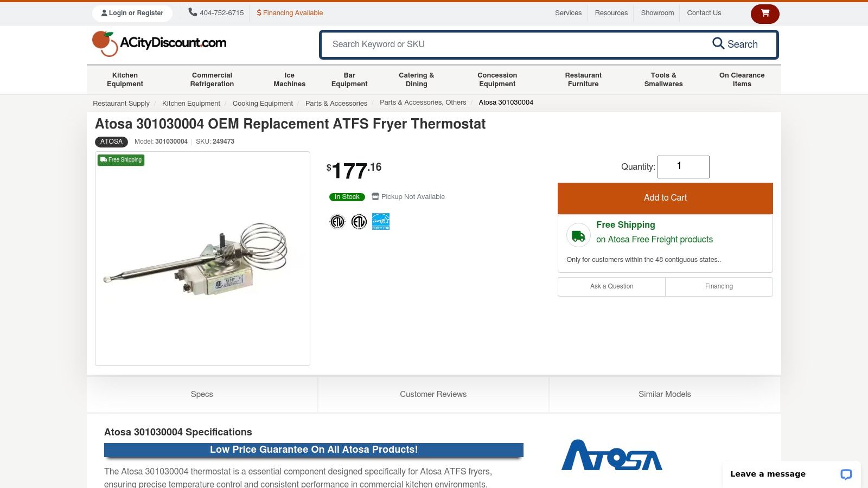
Task: Click the Energy Star certification badge
Action: [x=381, y=221]
